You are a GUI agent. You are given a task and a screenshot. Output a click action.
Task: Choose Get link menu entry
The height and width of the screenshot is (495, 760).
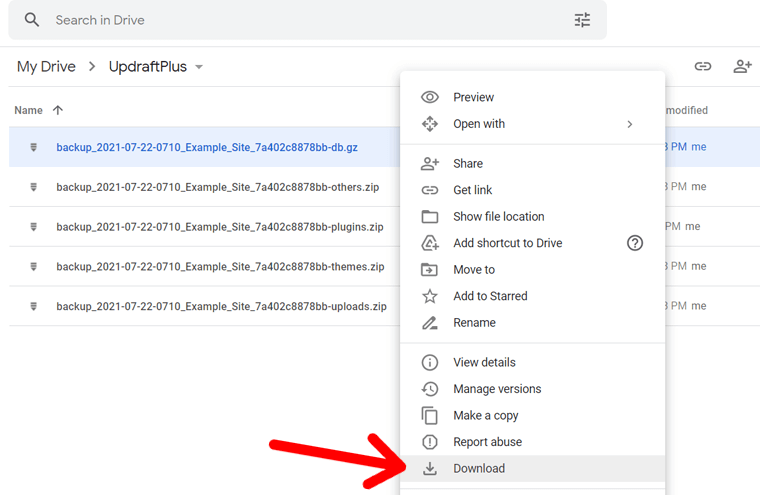532,190
